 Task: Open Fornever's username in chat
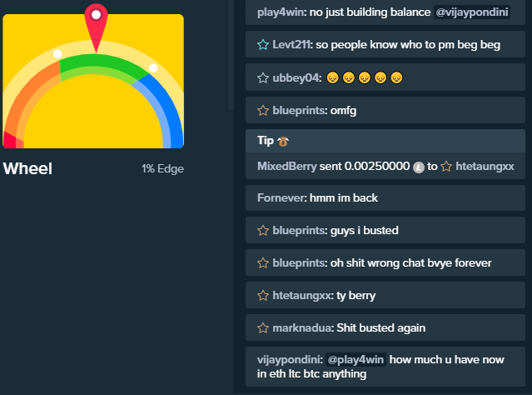point(281,197)
